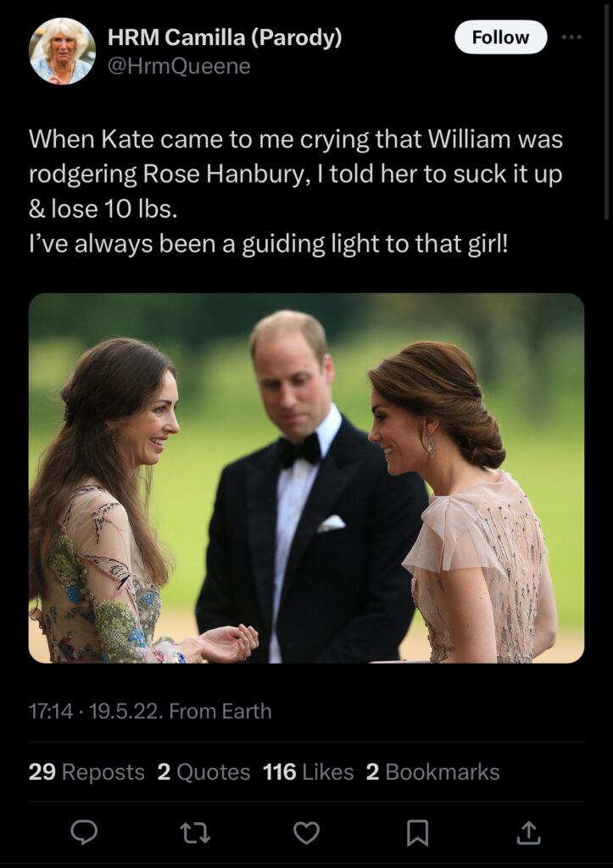Click the black bow tie in the photo
613x868 pixels.
[x=301, y=450]
